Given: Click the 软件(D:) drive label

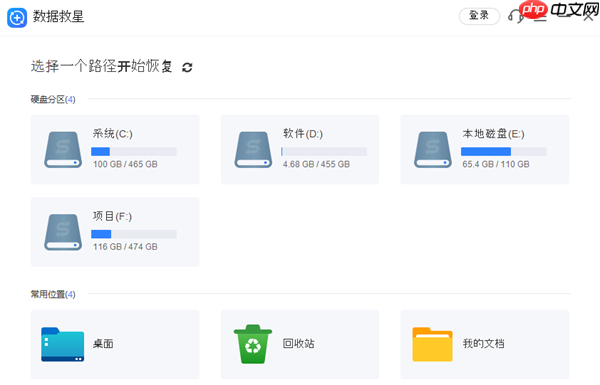Looking at the screenshot, I should pyautogui.click(x=303, y=134).
